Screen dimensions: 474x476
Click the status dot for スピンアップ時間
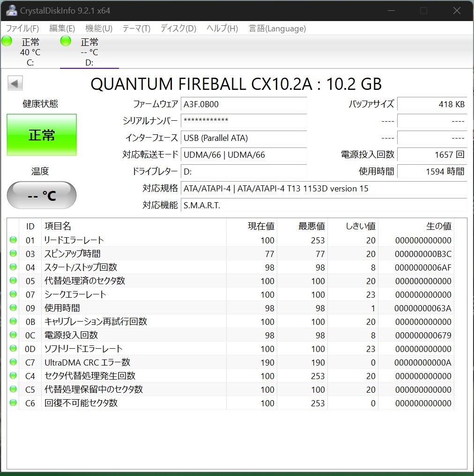[13, 254]
